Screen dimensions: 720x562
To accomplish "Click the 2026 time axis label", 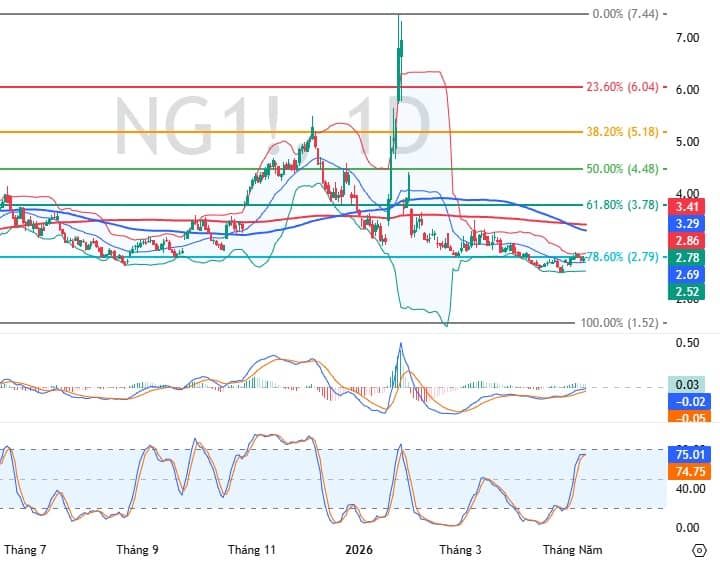I will (359, 550).
